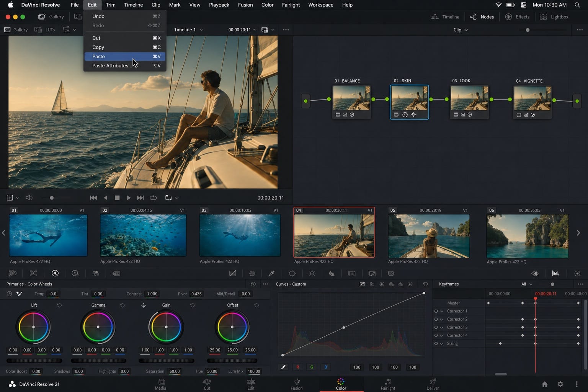Toggle the red channel curve button

coord(298,367)
